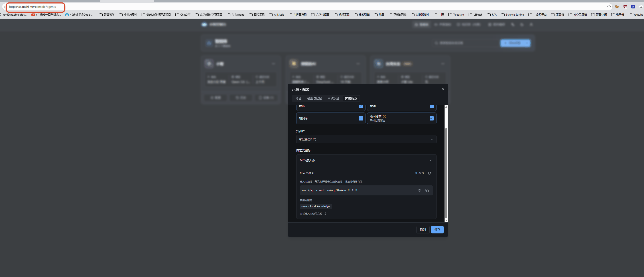
Task: Open the external link icon for endpoint docs
Action: [325, 214]
